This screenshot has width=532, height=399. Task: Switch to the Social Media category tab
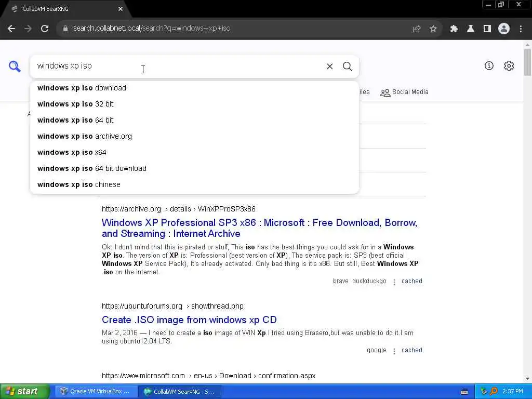(x=404, y=92)
